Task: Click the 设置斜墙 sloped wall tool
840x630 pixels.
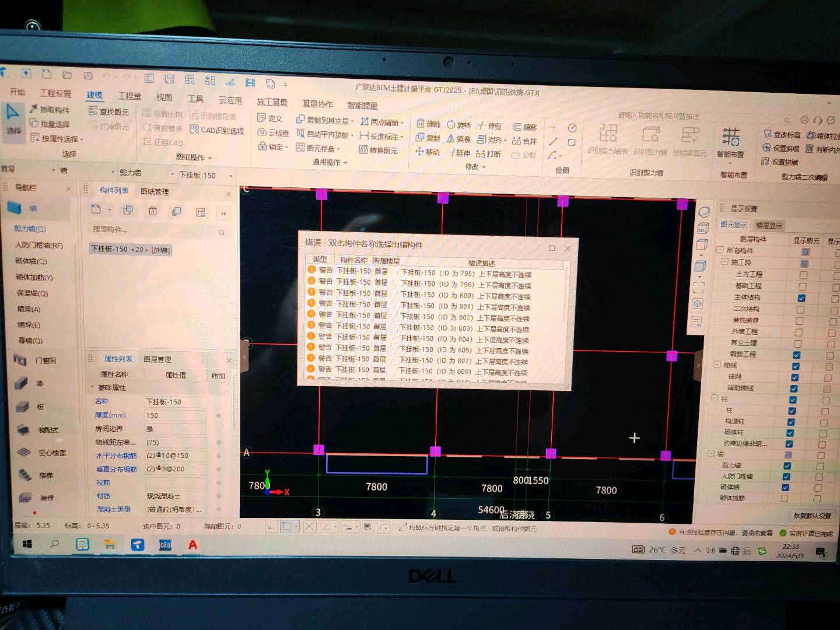Action: [x=781, y=148]
